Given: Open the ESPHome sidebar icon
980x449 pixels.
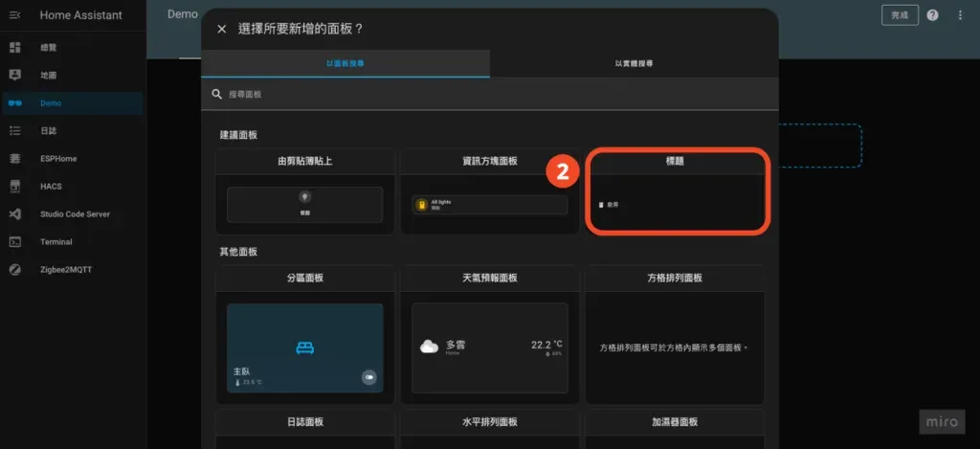Looking at the screenshot, I should pyautogui.click(x=15, y=159).
